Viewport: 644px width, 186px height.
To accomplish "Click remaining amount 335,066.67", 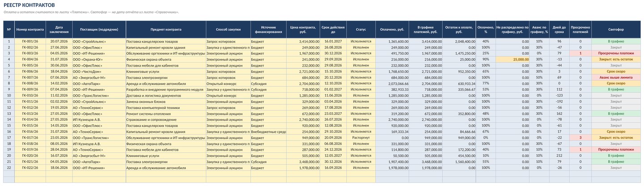I will pos(459,89).
